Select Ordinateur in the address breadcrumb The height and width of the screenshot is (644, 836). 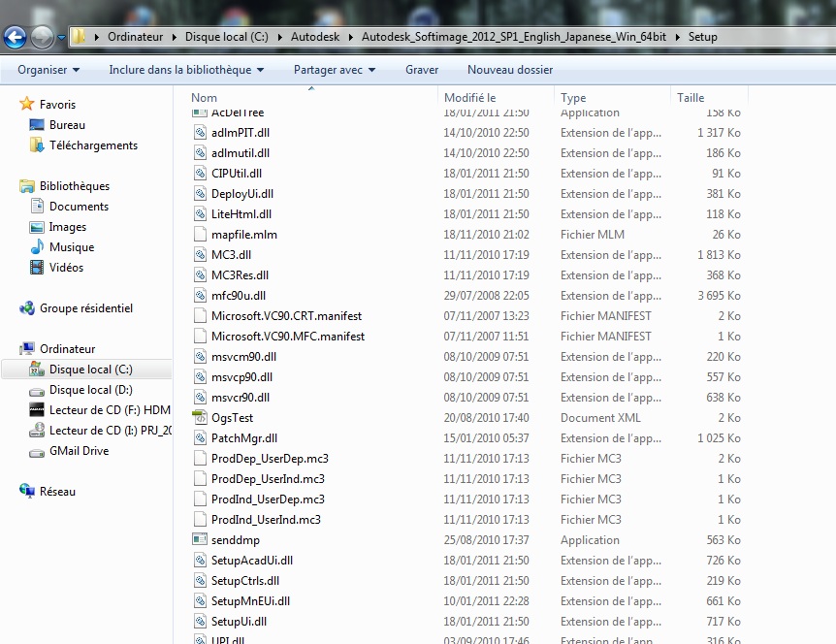(135, 37)
